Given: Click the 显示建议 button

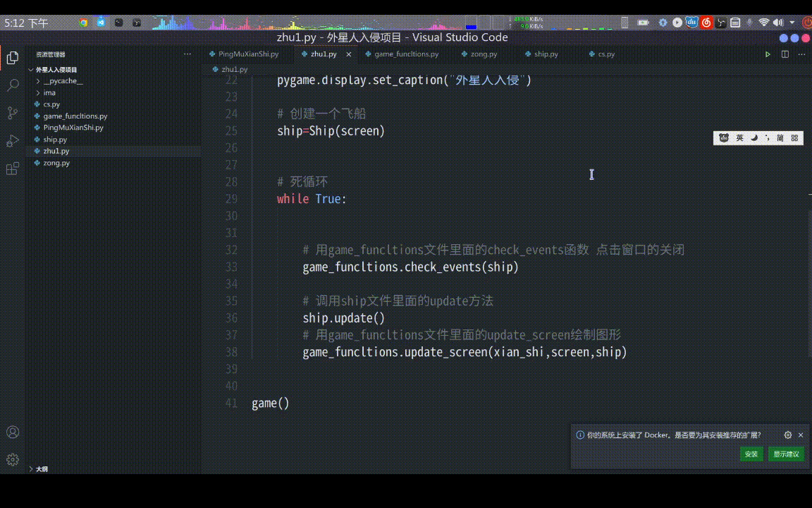Looking at the screenshot, I should pyautogui.click(x=786, y=454).
